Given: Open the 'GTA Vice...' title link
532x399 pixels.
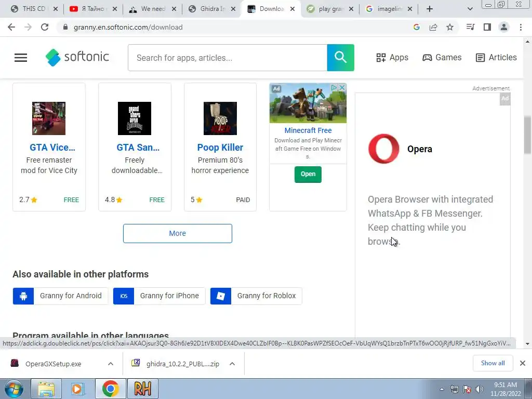Looking at the screenshot, I should tap(52, 147).
